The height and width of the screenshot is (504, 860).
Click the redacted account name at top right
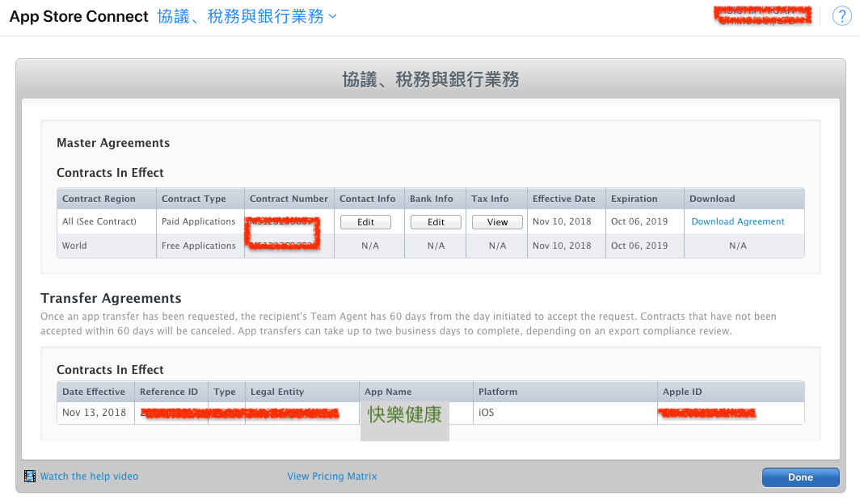click(x=762, y=16)
